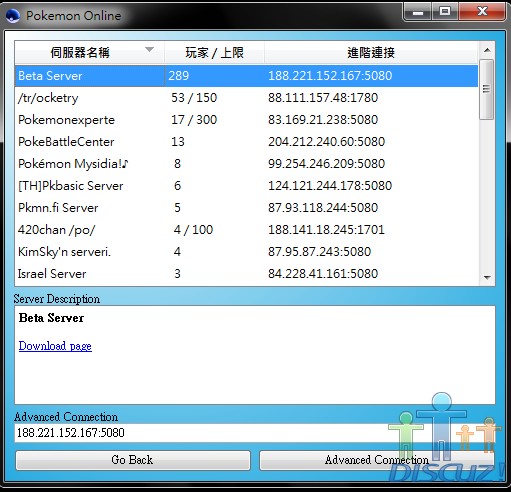Sort by 進階連接 column header

tap(371, 52)
